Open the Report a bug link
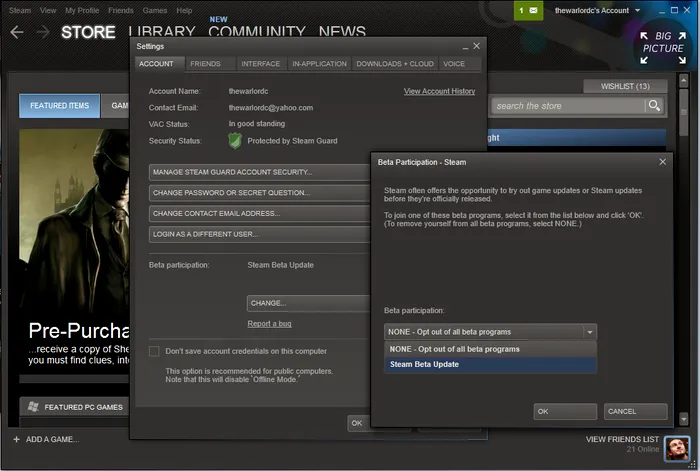Image resolution: width=700 pixels, height=471 pixels. [x=269, y=324]
